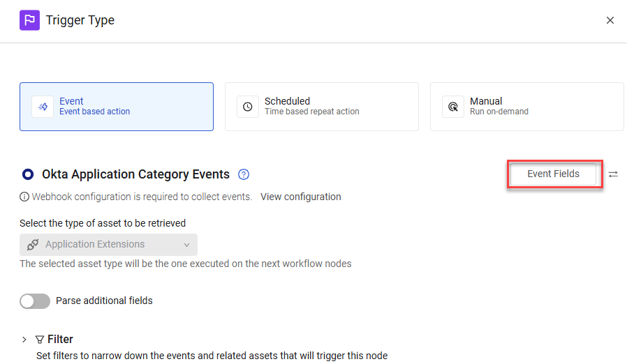Open the View configuration link
This screenshot has height=364, width=627.
(x=301, y=197)
